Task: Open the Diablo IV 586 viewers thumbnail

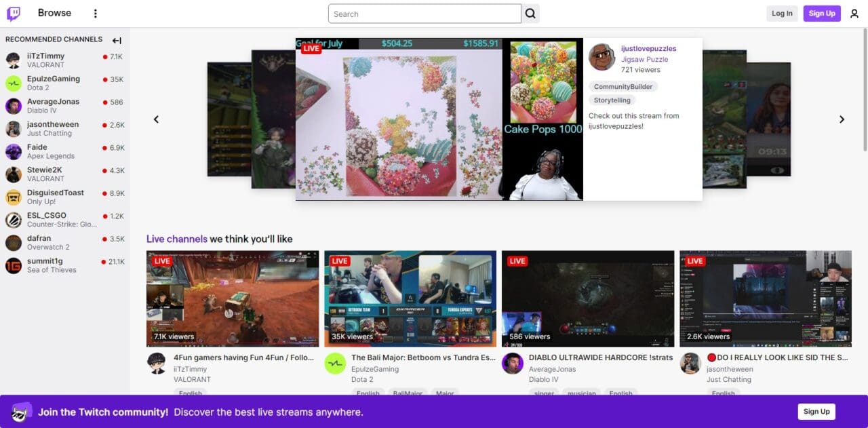Action: pos(588,299)
